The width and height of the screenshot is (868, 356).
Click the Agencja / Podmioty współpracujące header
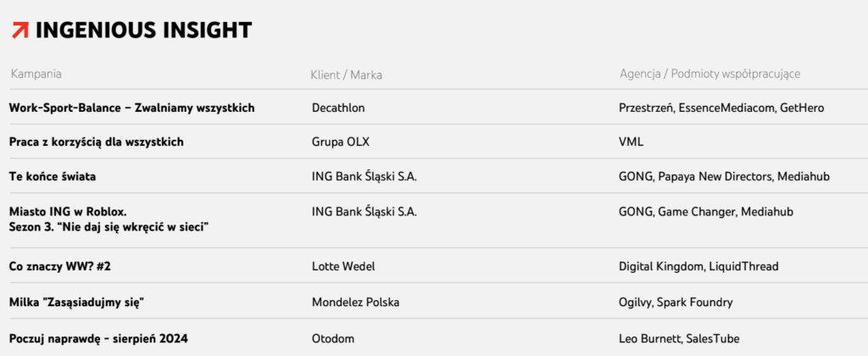click(x=709, y=75)
